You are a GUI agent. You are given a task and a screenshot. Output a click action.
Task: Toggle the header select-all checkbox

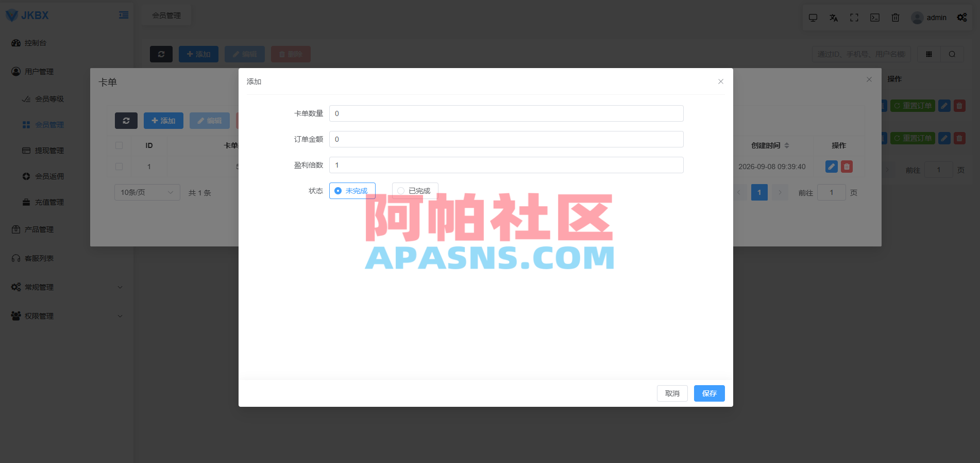[x=119, y=145]
